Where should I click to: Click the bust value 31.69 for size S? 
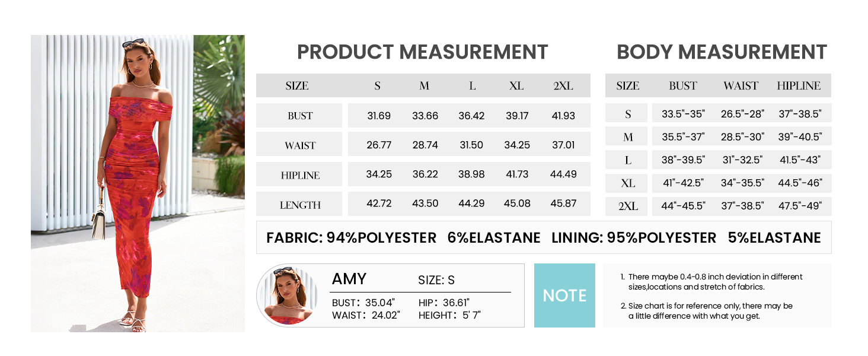coord(379,116)
